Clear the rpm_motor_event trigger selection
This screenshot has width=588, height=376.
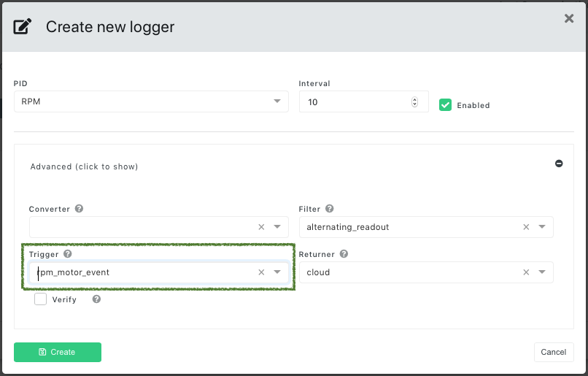[x=261, y=272]
